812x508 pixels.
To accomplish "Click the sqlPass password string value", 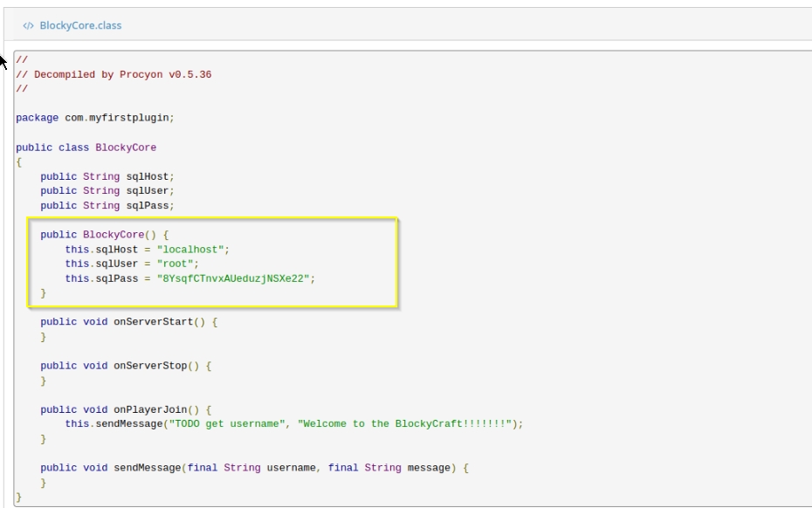I will click(x=233, y=278).
